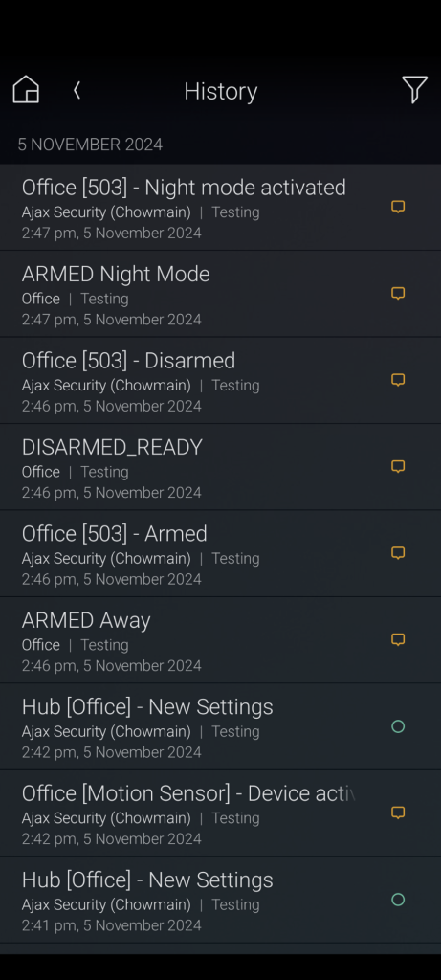
Task: Tap the Home icon in the header
Action: pos(26,90)
